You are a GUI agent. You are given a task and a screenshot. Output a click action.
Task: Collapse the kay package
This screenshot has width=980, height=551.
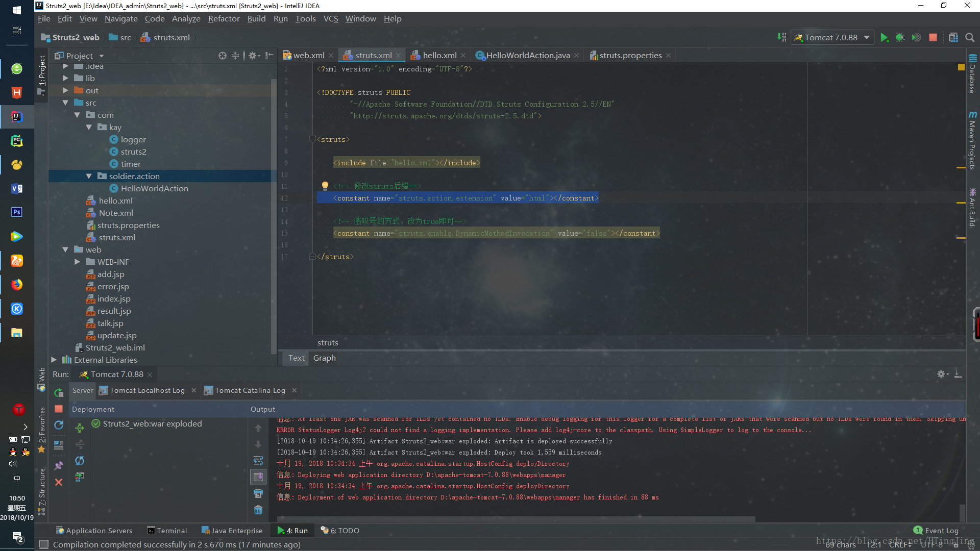[89, 127]
